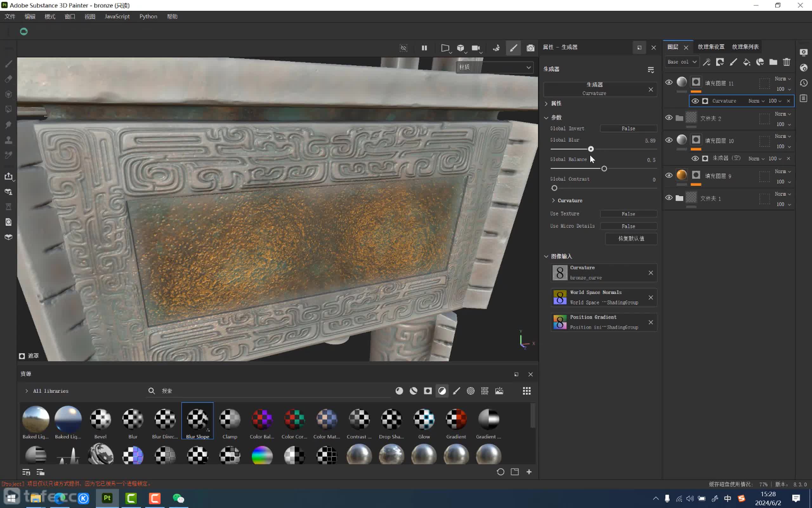This screenshot has width=812, height=508.
Task: Toggle visibility of the Curvature effect
Action: tap(695, 101)
